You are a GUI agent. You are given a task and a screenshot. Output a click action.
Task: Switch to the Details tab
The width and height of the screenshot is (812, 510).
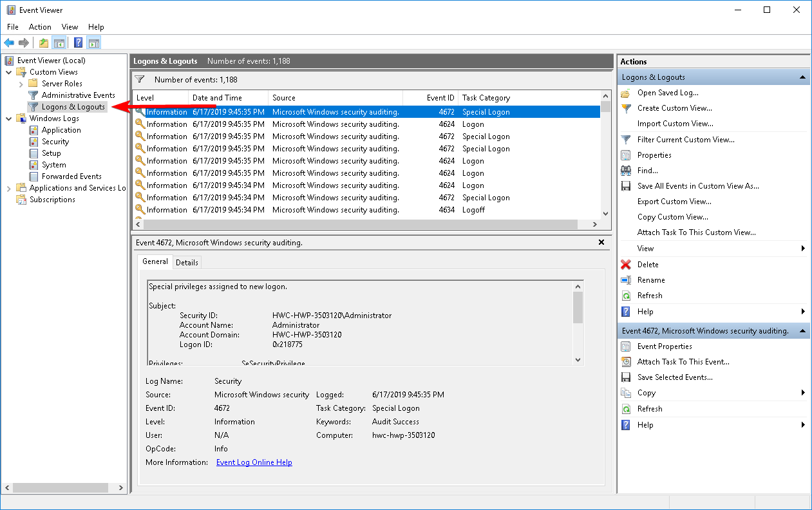pos(187,263)
